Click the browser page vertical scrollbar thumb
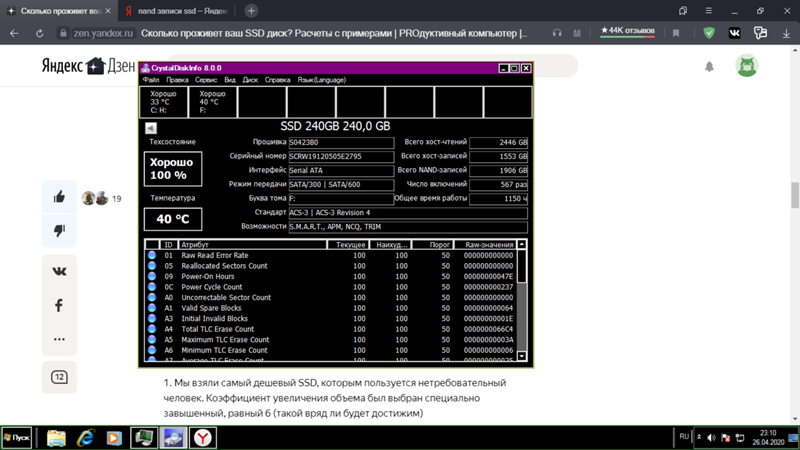The width and height of the screenshot is (800, 450). (x=795, y=195)
